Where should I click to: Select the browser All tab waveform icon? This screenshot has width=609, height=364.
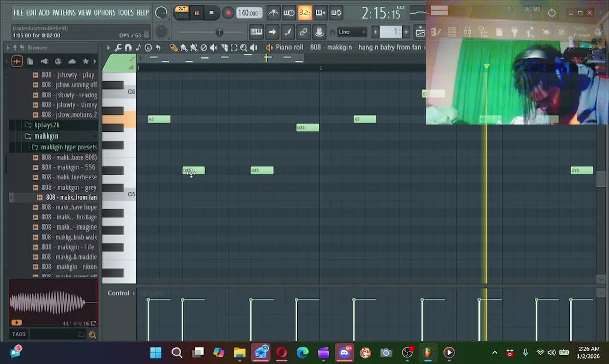[17, 61]
